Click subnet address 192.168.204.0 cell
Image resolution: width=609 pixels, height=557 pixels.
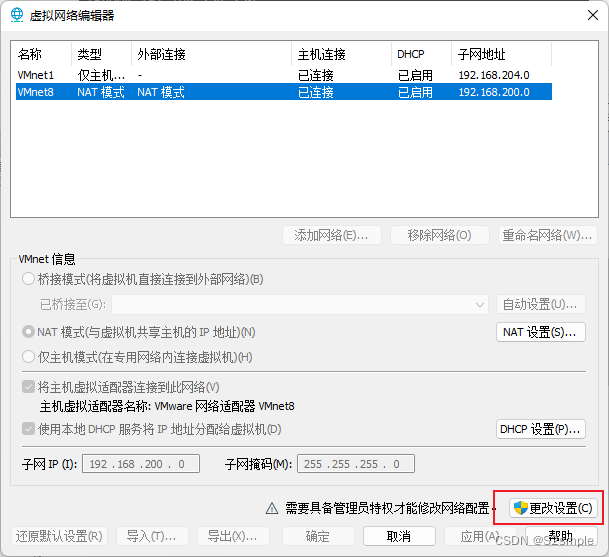coord(494,75)
